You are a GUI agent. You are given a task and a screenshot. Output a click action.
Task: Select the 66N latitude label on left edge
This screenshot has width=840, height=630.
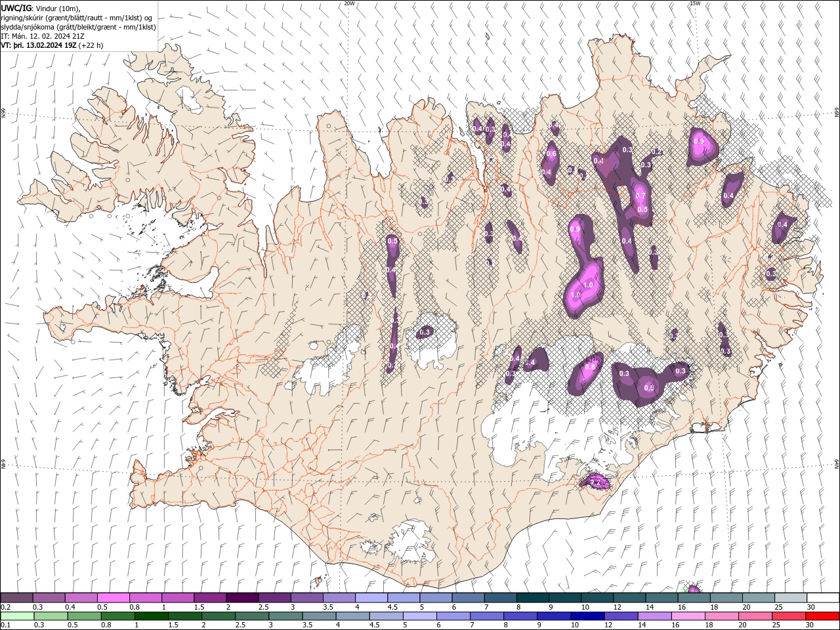[x=3, y=114]
